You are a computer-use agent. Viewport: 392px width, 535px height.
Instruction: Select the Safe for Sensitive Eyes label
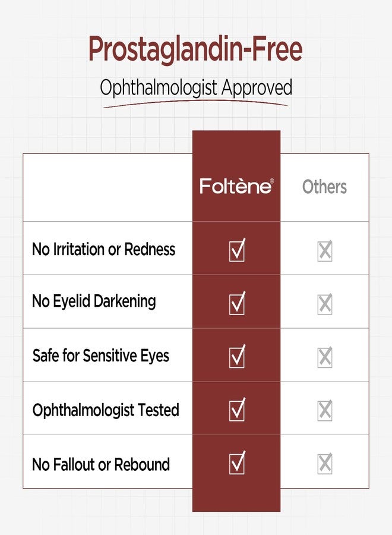(x=101, y=355)
